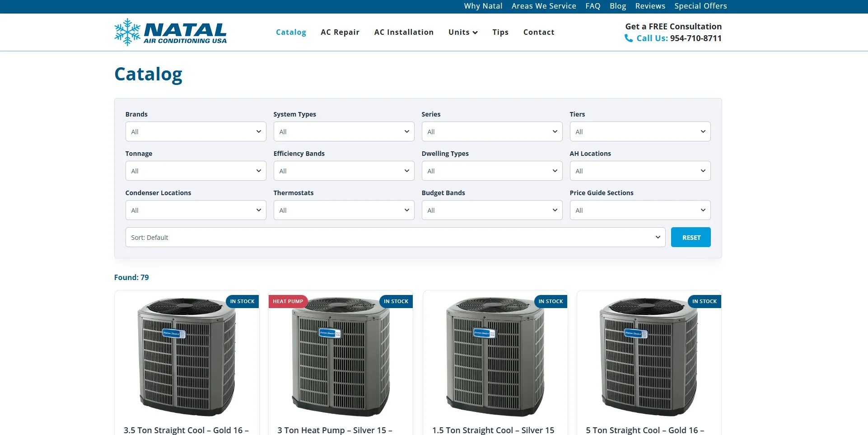Open the Special Offers link
The height and width of the screenshot is (435, 868).
point(700,6)
